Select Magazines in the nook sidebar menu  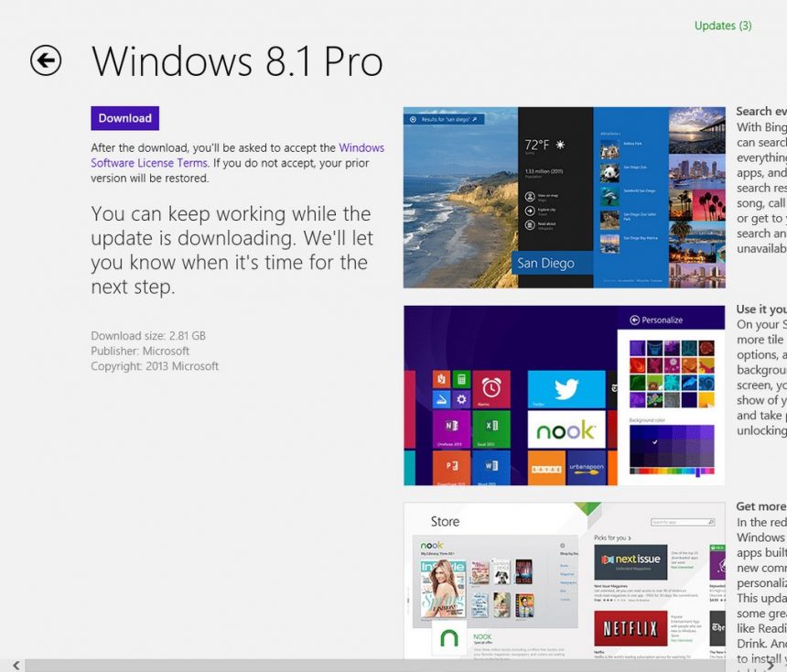coord(568,574)
